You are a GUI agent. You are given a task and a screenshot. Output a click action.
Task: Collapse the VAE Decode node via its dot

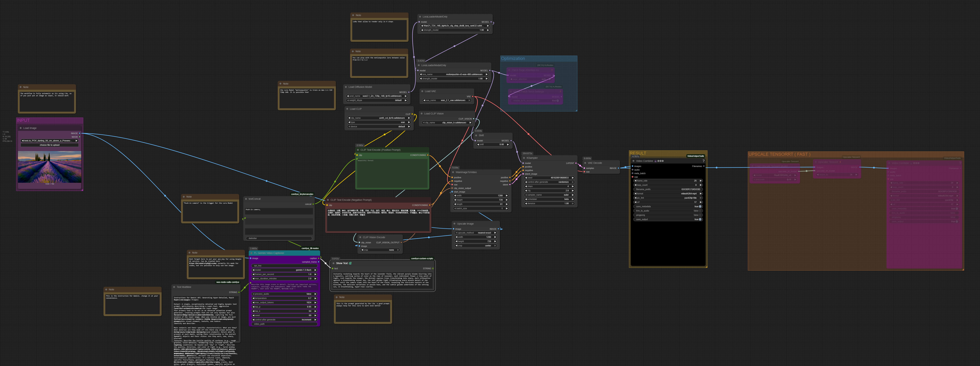point(585,163)
